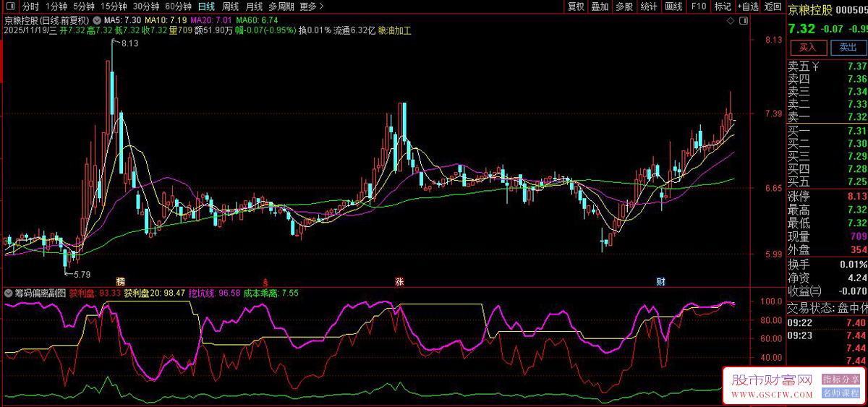Image resolution: width=868 pixels, height=407 pixels.
Task: Select the 周线 weekly period tab
Action: (230, 7)
